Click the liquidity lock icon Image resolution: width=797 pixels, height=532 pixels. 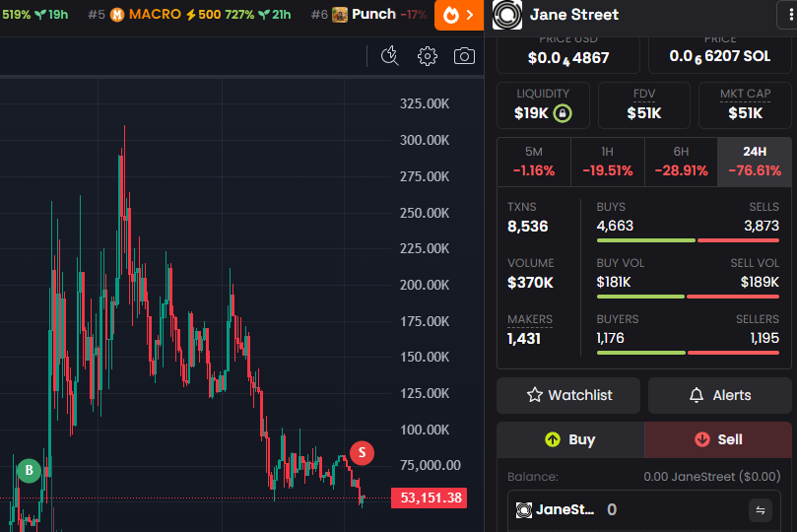(563, 112)
